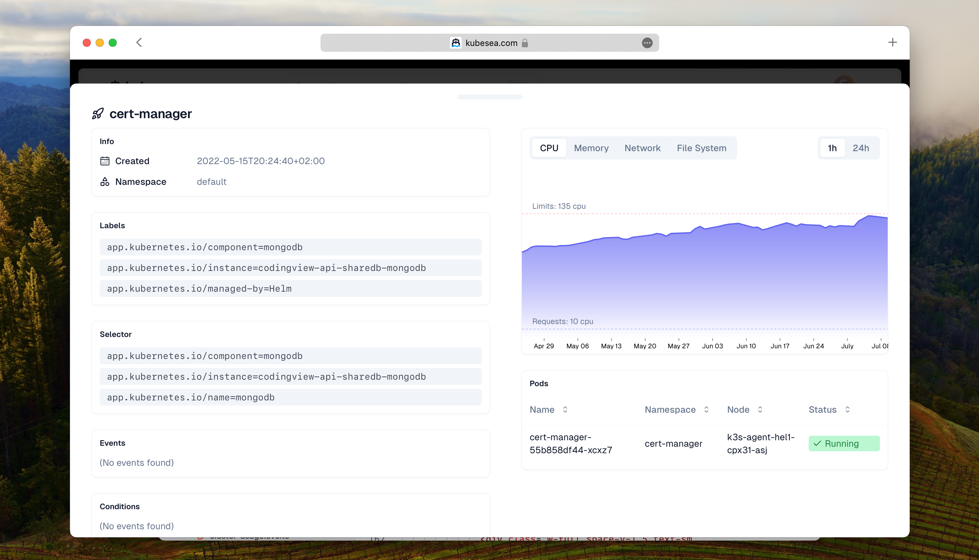Click node k3s-agent-hel1-cpx31-asj cell
The image size is (979, 560).
coord(760,443)
